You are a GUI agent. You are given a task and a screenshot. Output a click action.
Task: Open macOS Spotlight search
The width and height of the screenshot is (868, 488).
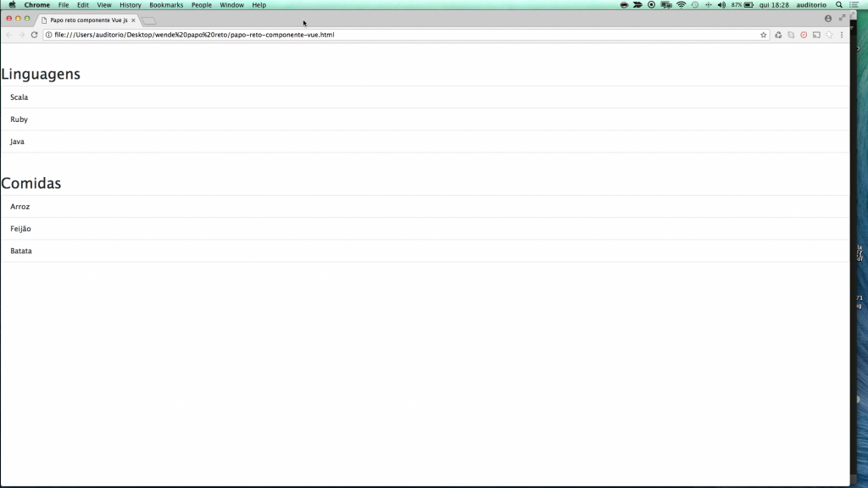pos(838,4)
